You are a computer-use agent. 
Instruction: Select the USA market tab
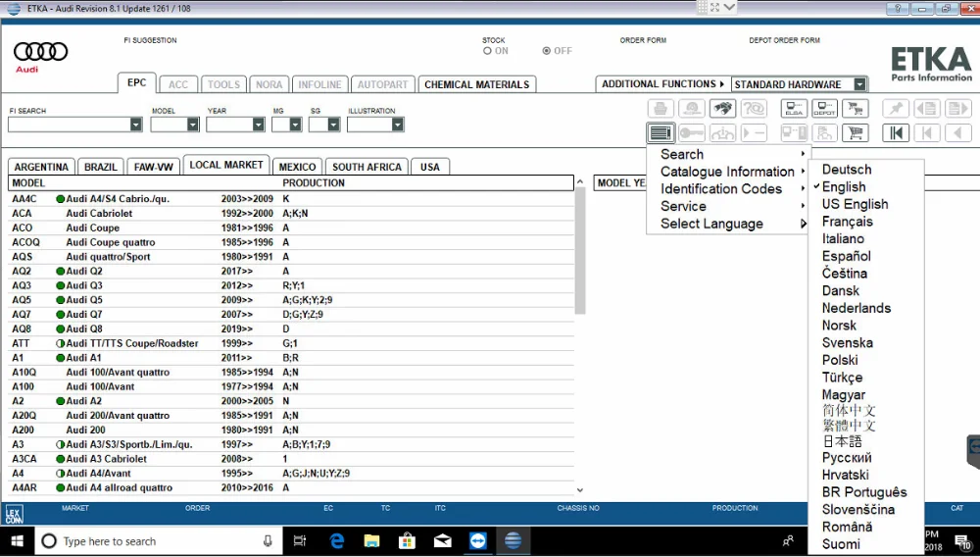point(430,167)
